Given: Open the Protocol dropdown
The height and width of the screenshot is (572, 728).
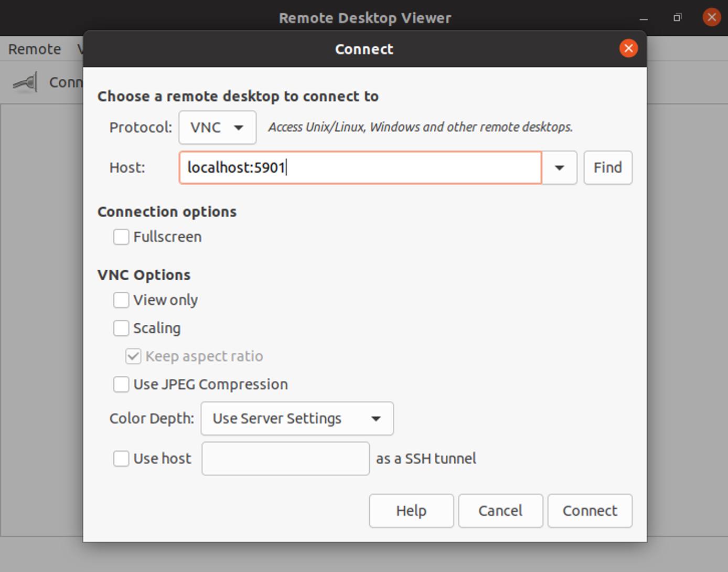Looking at the screenshot, I should click(217, 128).
